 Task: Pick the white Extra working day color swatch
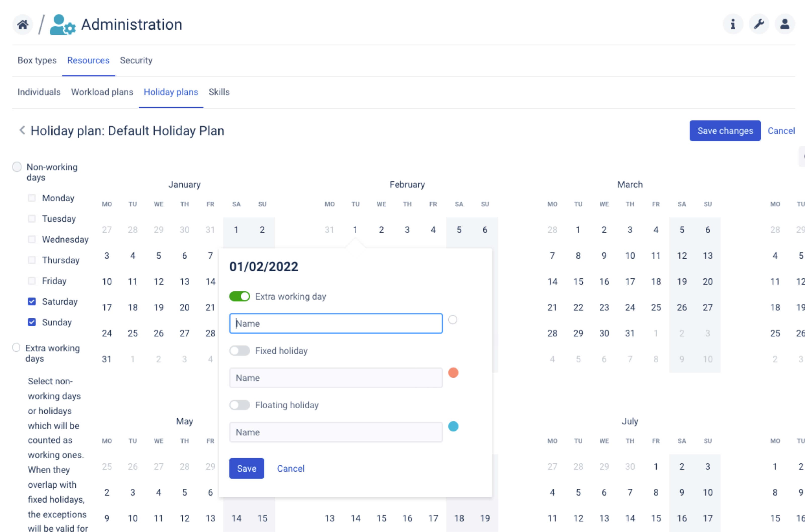(453, 320)
